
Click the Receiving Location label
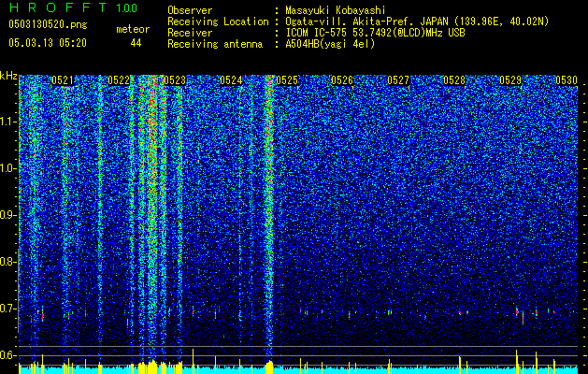[218, 22]
